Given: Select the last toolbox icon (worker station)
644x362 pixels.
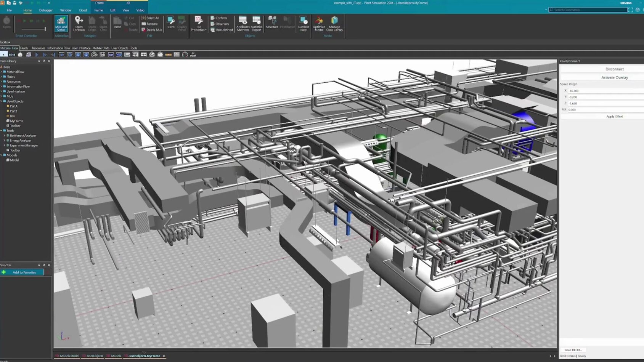Looking at the screenshot, I should [193, 54].
